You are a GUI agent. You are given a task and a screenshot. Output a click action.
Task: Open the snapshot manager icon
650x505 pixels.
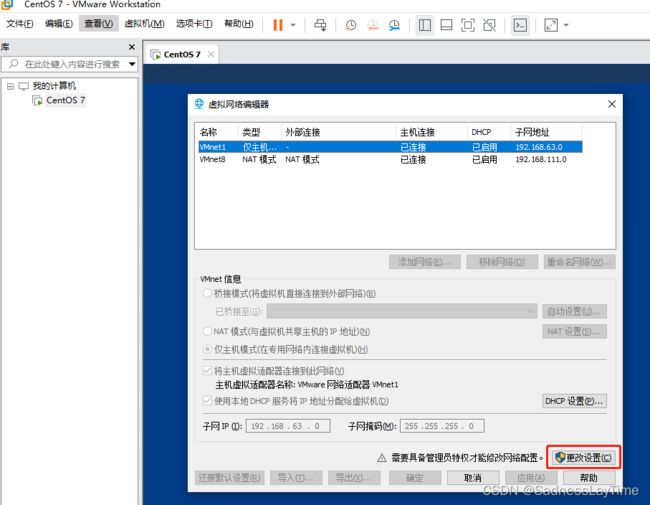(394, 25)
